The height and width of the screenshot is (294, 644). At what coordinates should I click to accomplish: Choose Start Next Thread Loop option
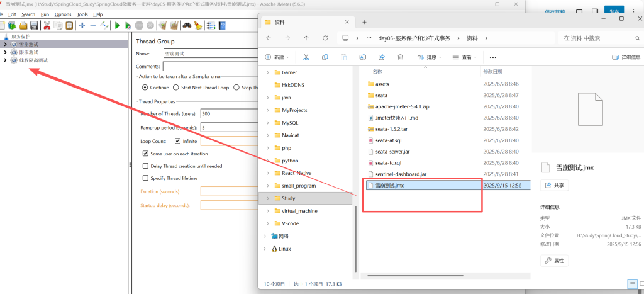[176, 88]
